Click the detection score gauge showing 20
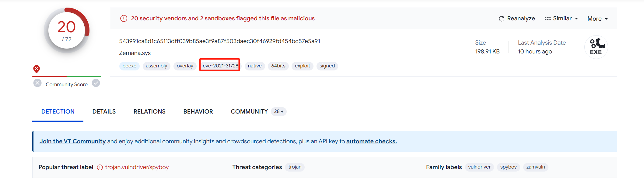 tap(67, 30)
